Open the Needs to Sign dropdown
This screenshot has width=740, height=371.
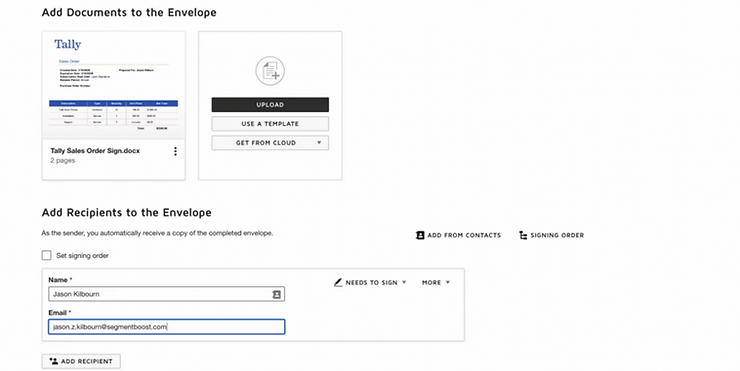370,282
